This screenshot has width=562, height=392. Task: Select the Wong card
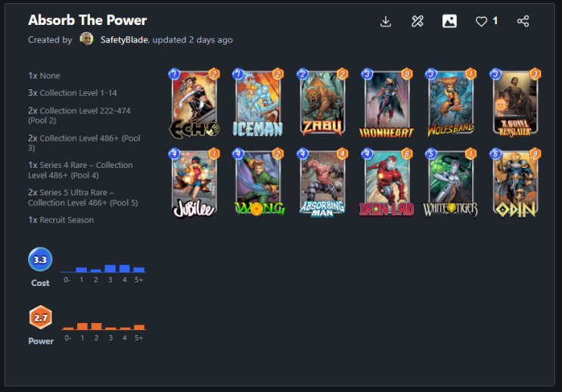pos(259,183)
